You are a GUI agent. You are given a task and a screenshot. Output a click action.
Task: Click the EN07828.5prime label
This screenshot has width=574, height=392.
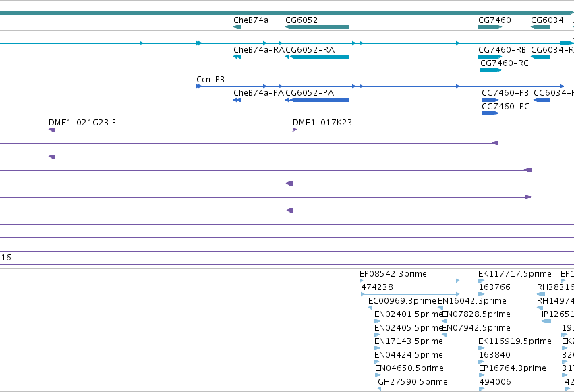(x=476, y=314)
